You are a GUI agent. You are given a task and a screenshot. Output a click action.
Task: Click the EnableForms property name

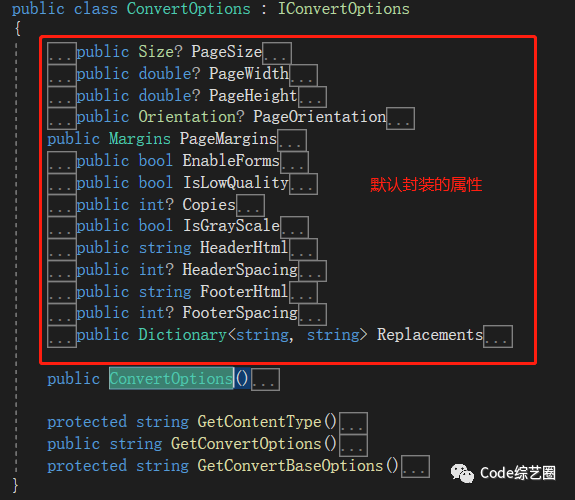(231, 161)
